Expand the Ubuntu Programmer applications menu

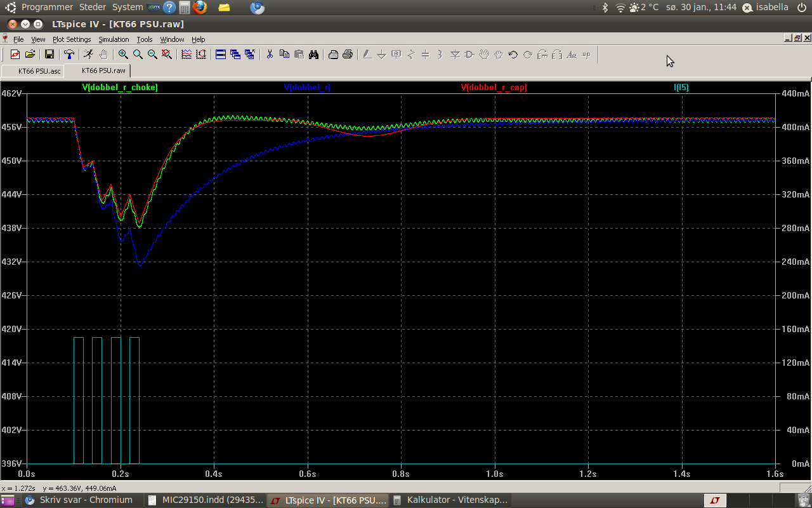tap(47, 7)
